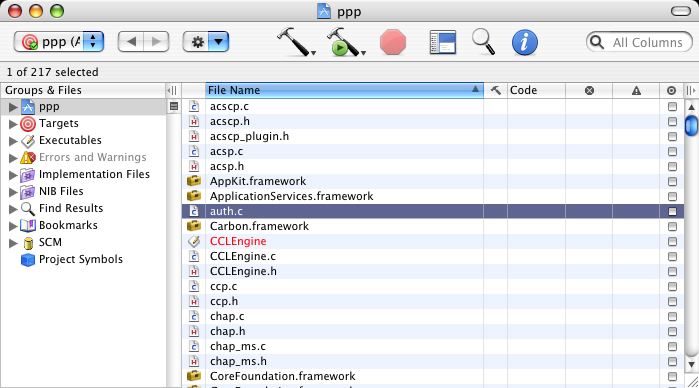Click the SCM cylinder icon
Screen dimensions: 699x388
(x=28, y=243)
